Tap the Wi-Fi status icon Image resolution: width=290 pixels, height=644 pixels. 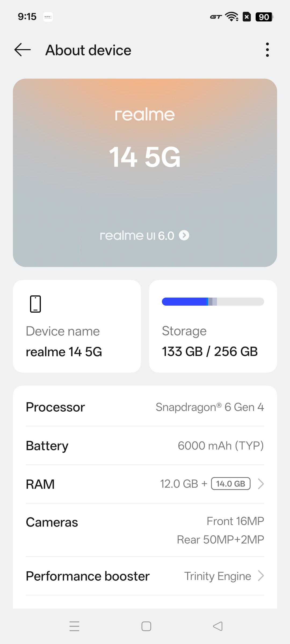(x=232, y=17)
